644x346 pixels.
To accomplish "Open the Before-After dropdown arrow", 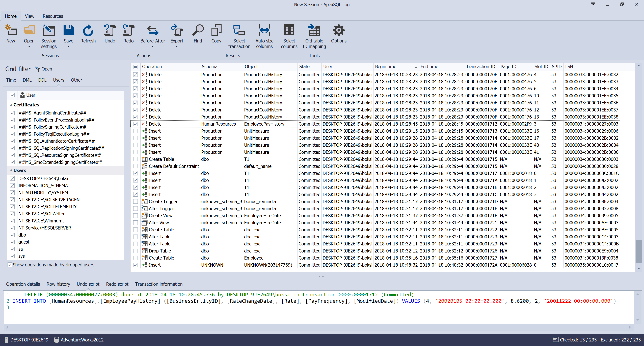I will tap(152, 47).
